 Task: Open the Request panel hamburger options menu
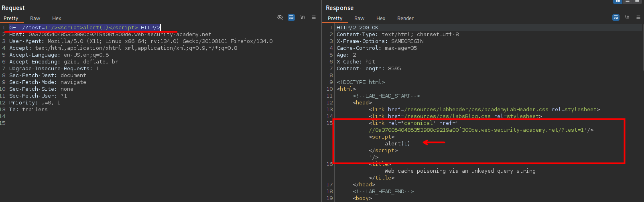(x=314, y=17)
